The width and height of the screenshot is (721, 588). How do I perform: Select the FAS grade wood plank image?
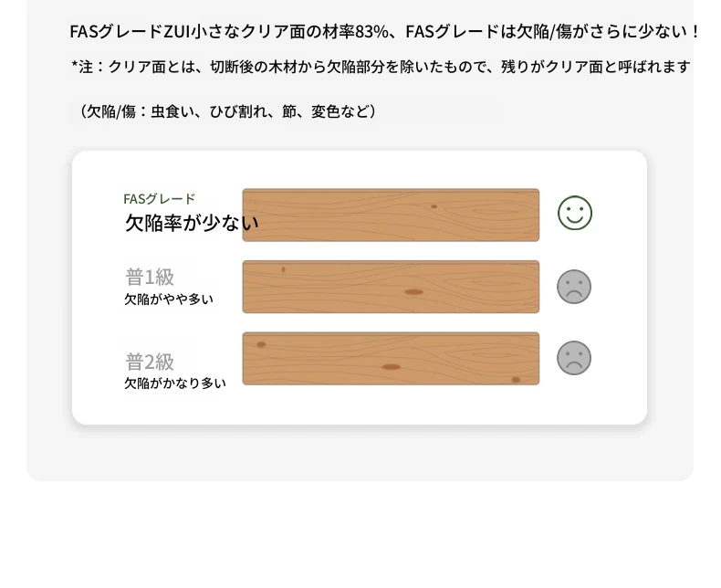point(391,215)
